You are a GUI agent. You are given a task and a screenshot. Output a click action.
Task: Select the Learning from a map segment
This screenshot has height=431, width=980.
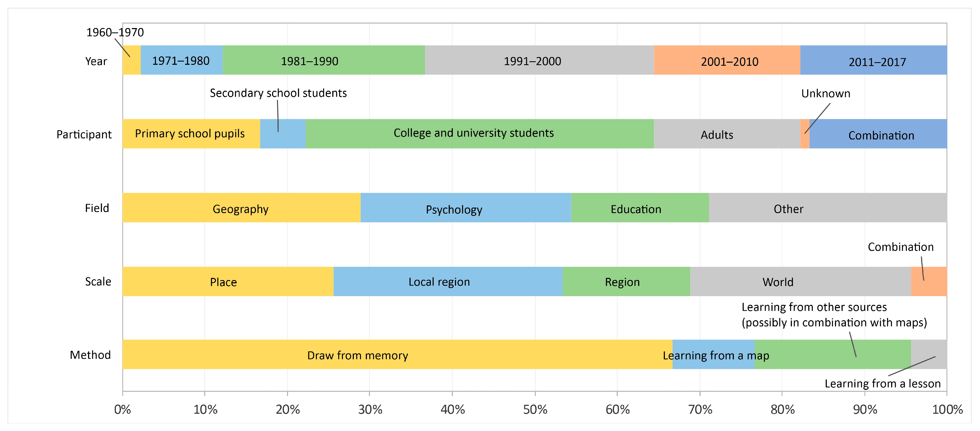pyautogui.click(x=714, y=354)
